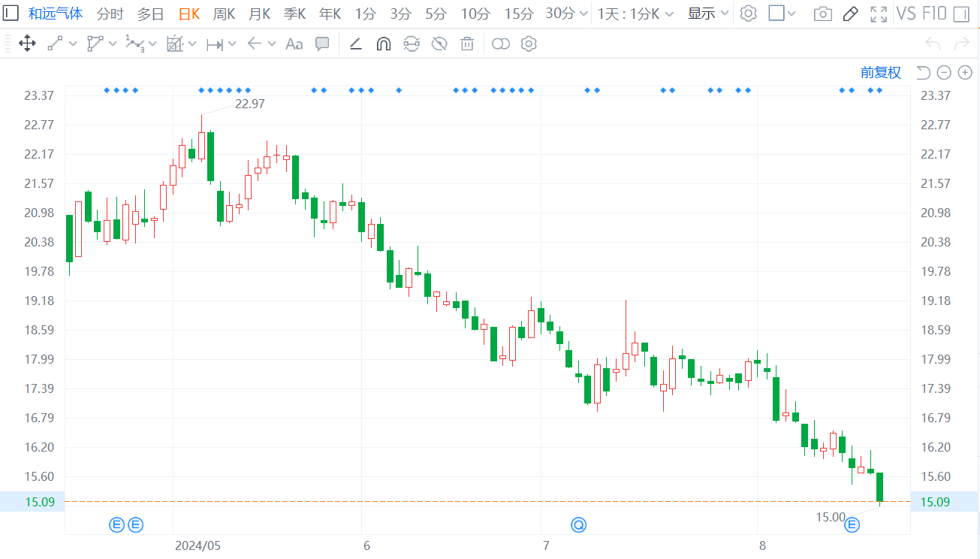Click the overlapping circles overlay icon
The width and height of the screenshot is (980, 559).
[501, 44]
